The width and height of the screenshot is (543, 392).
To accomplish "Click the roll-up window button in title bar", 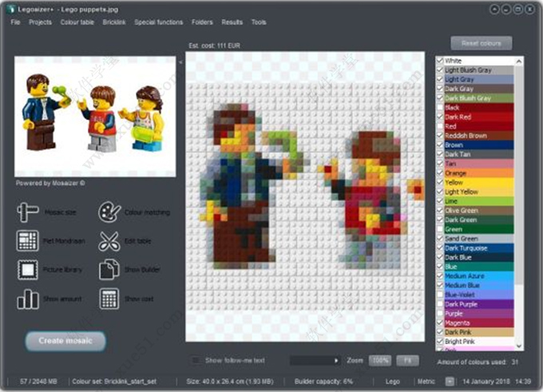I will pos(494,10).
